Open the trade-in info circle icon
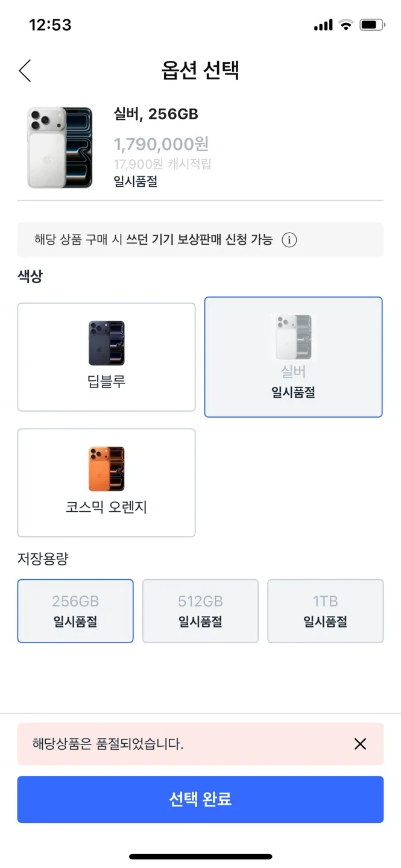The width and height of the screenshot is (401, 868). click(x=289, y=240)
